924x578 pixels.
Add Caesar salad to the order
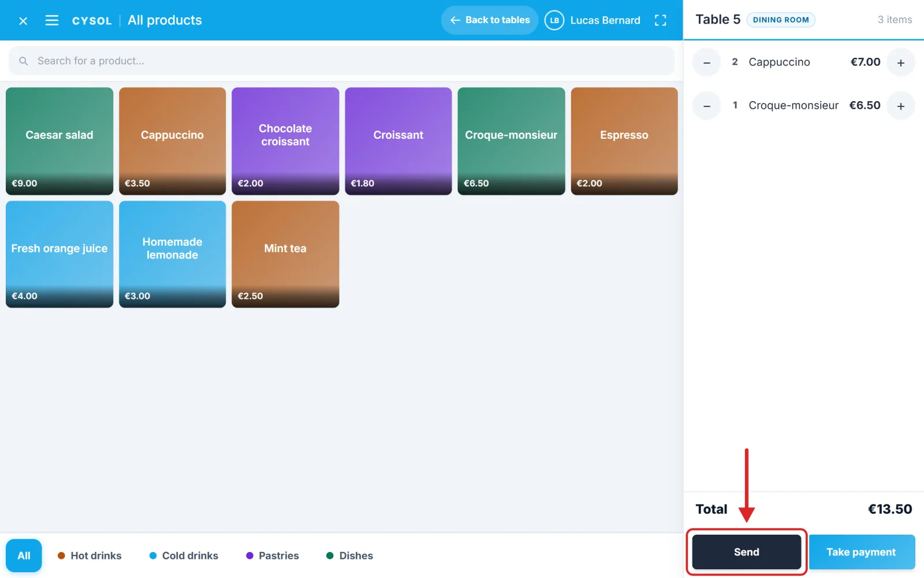point(59,141)
